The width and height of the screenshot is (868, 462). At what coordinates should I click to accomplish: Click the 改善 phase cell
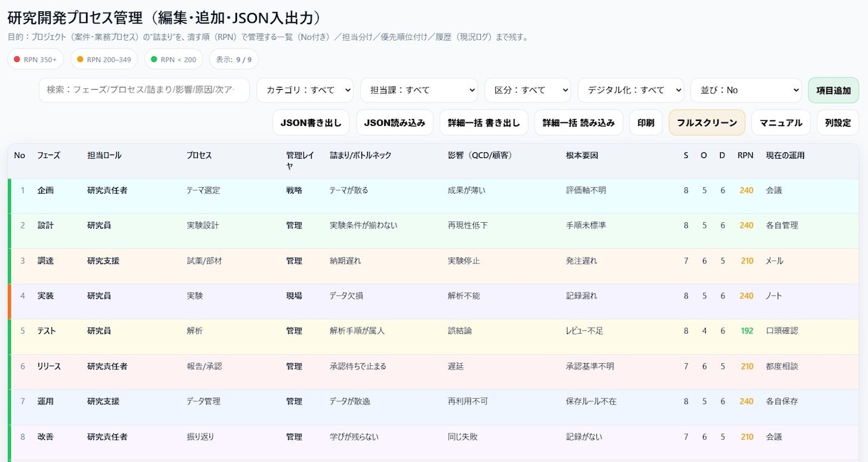(46, 436)
